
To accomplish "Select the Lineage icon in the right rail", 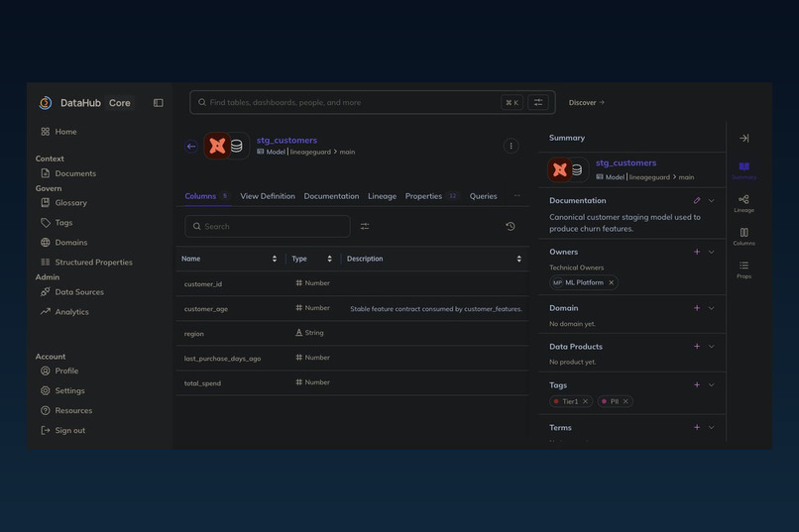I will click(743, 203).
